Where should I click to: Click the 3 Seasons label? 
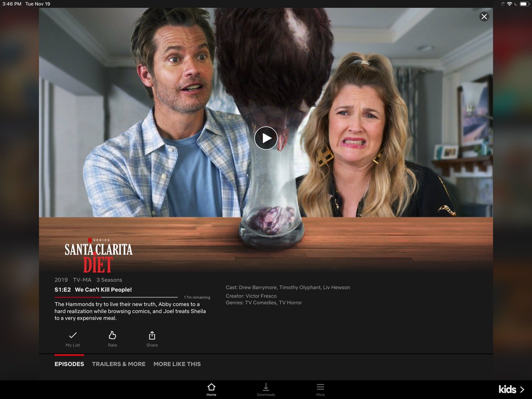109,280
